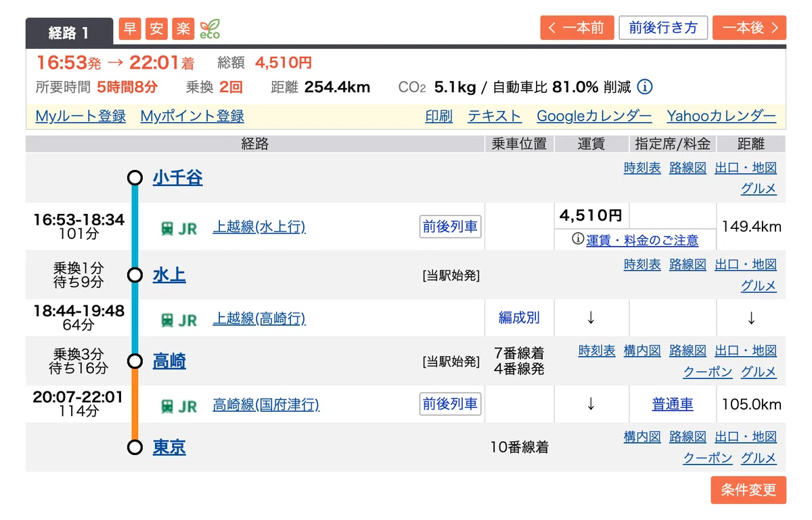Open 路線図 for 高崎 station
The width and height of the screenshot is (812, 520).
[687, 351]
